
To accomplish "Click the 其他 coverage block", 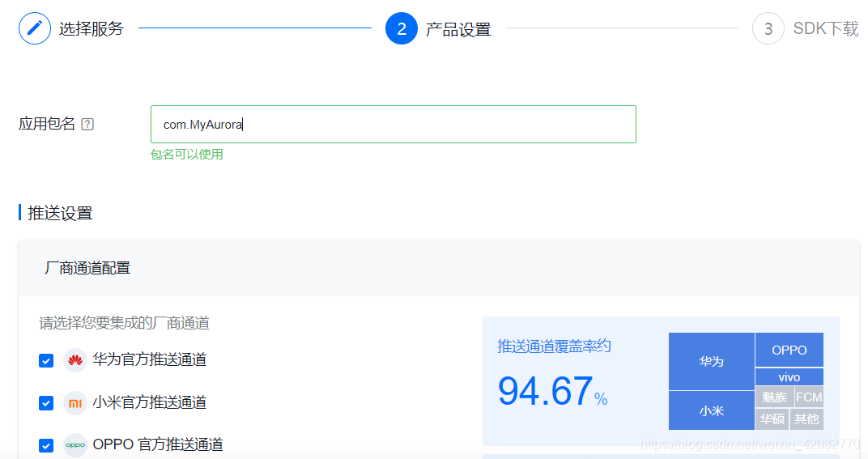I will tap(806, 419).
